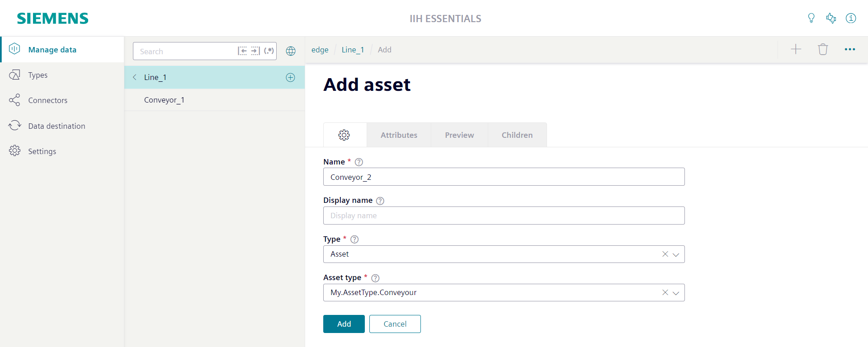Viewport: 868px width, 347px height.
Task: Click the trash delete icon in toolbar
Action: coord(823,49)
